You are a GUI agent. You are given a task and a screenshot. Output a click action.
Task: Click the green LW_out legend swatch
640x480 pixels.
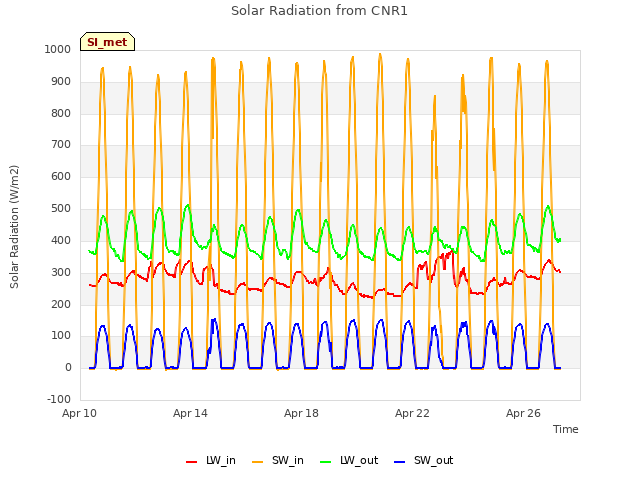click(x=326, y=462)
